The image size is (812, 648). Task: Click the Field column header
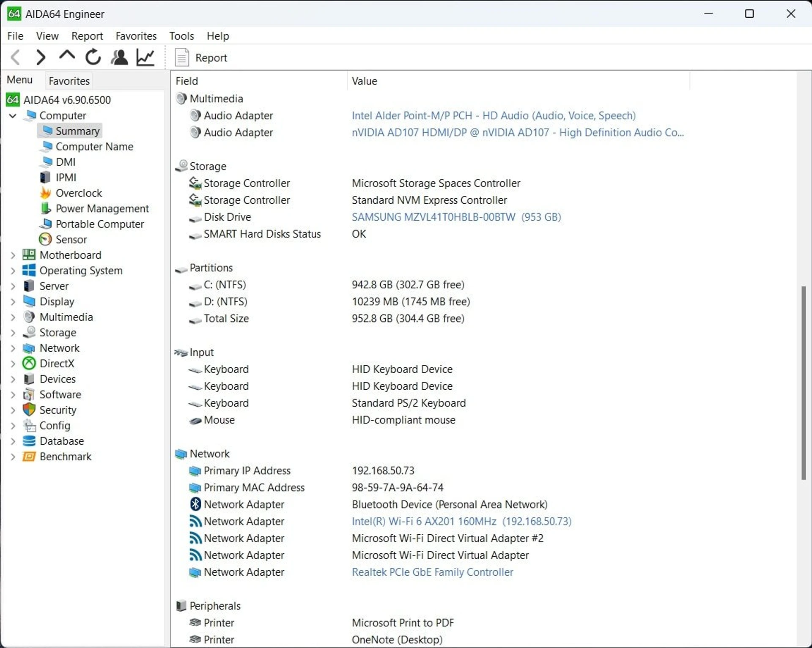coord(259,81)
